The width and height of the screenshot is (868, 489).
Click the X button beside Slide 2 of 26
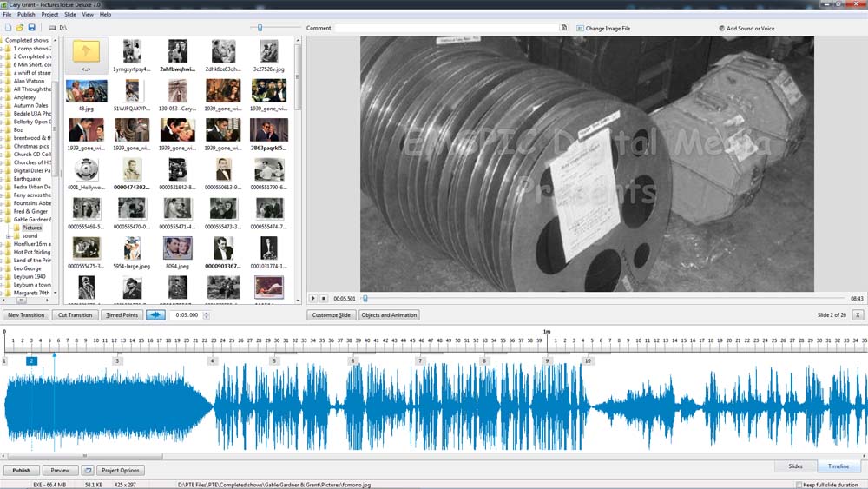pos(858,315)
